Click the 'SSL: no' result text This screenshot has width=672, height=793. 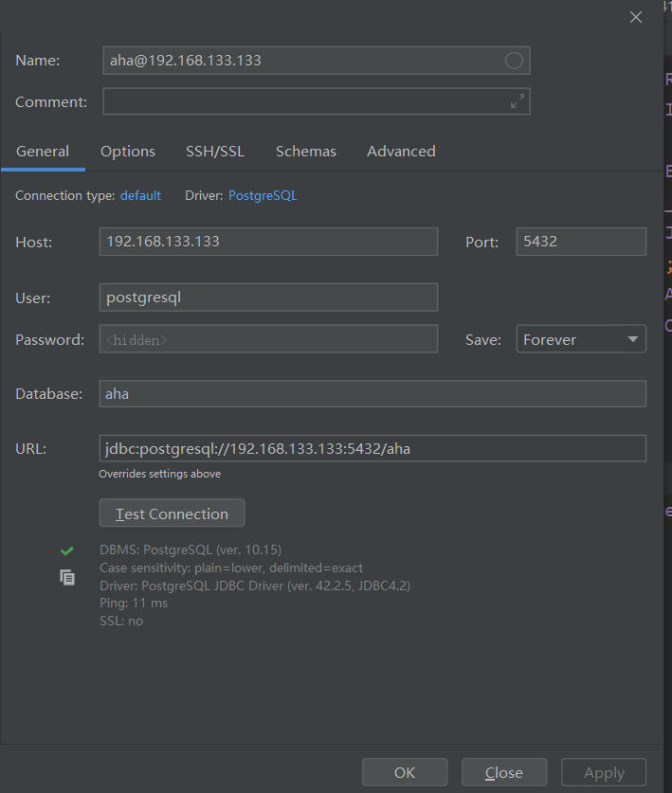click(121, 622)
